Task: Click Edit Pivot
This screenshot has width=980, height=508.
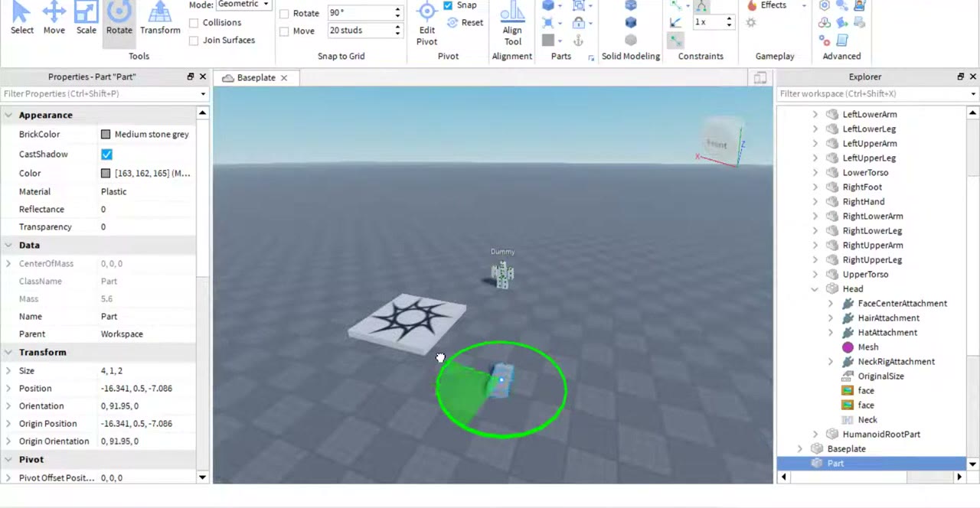Action: pyautogui.click(x=426, y=23)
